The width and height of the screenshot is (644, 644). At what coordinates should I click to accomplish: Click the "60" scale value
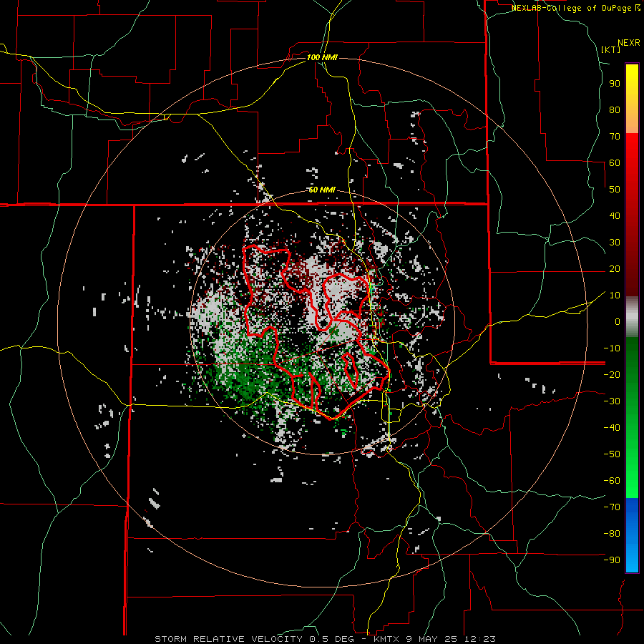[615, 163]
